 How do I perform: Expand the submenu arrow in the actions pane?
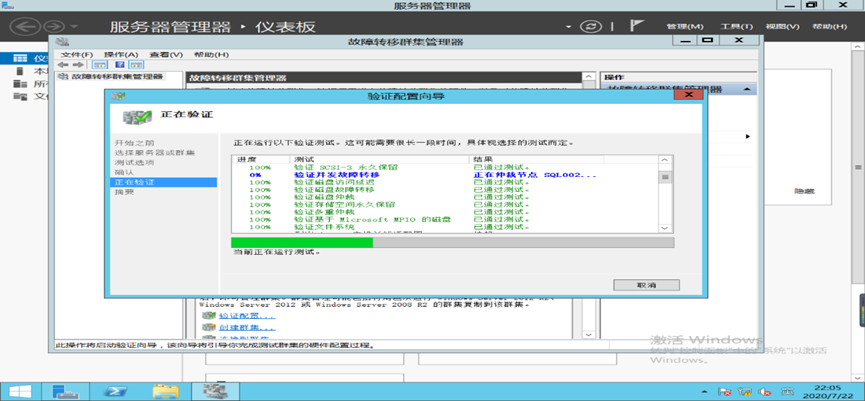[748, 136]
